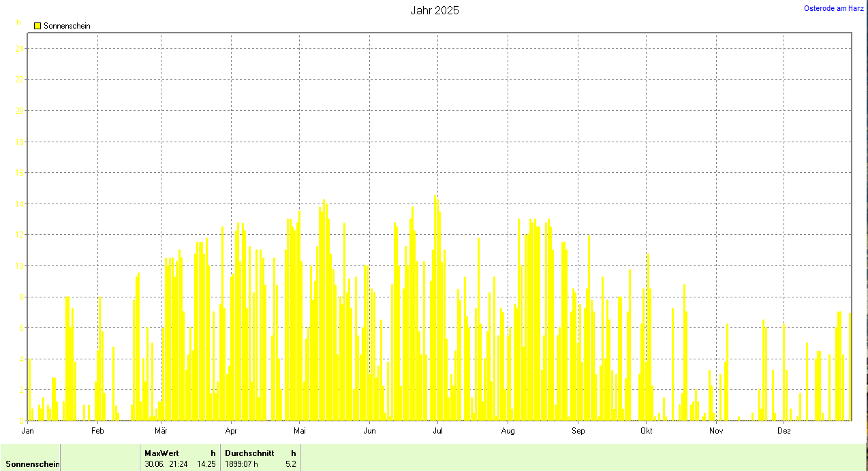Click the 1899:07 h total value cell
The height and width of the screenshot is (471, 868).
pyautogui.click(x=241, y=464)
